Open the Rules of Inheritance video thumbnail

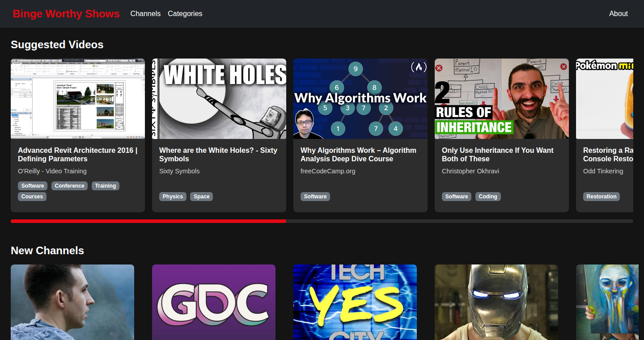point(502,99)
